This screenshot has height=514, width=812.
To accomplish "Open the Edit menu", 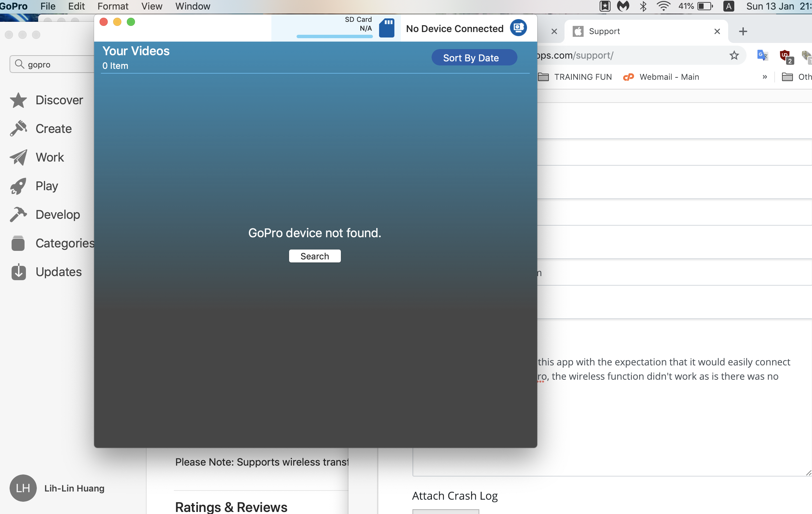I will coord(76,6).
